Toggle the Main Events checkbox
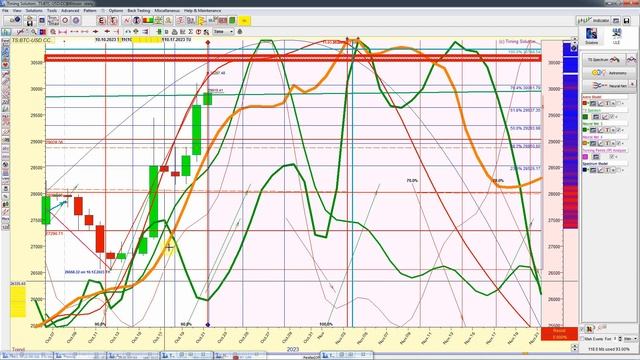Viewport: 640px width, 360px height. (582, 339)
